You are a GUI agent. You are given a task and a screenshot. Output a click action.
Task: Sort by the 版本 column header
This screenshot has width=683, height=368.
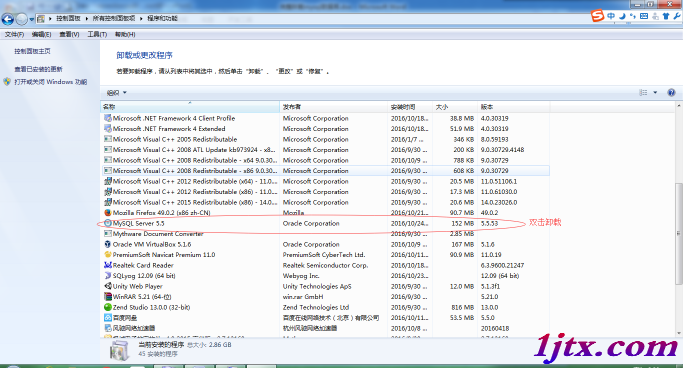[x=514, y=107]
